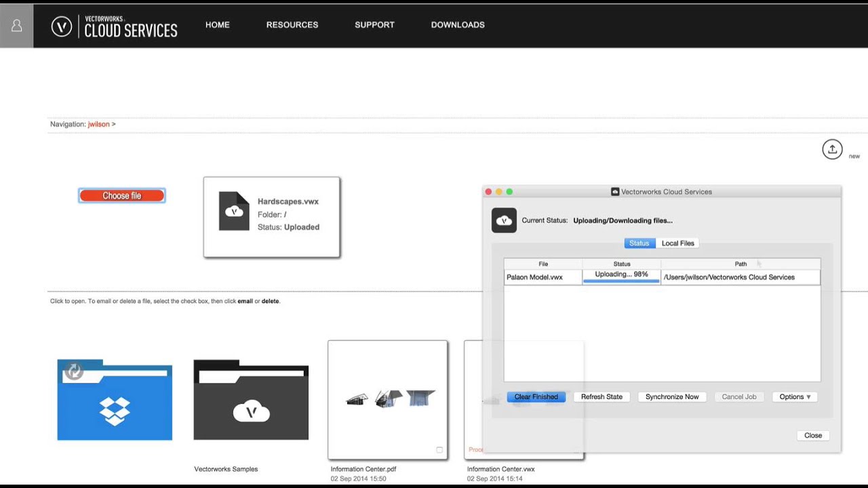
Task: Switch to the Local Files tab
Action: click(x=677, y=243)
